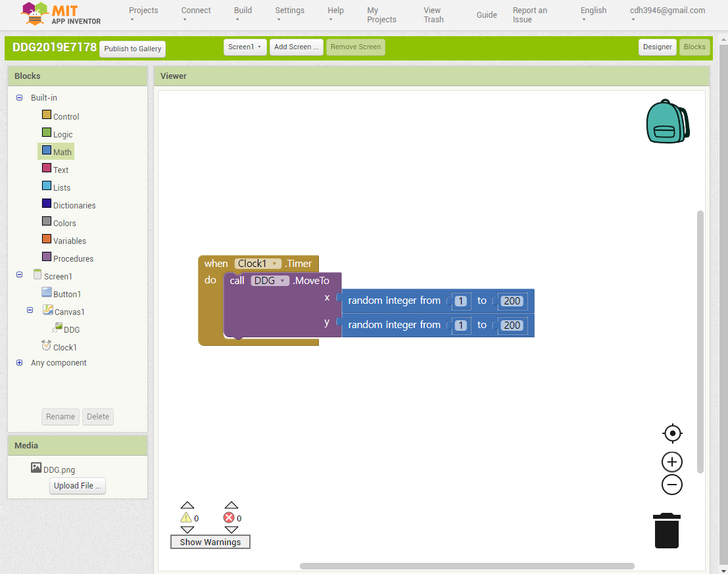Open View Trash

coord(433,15)
